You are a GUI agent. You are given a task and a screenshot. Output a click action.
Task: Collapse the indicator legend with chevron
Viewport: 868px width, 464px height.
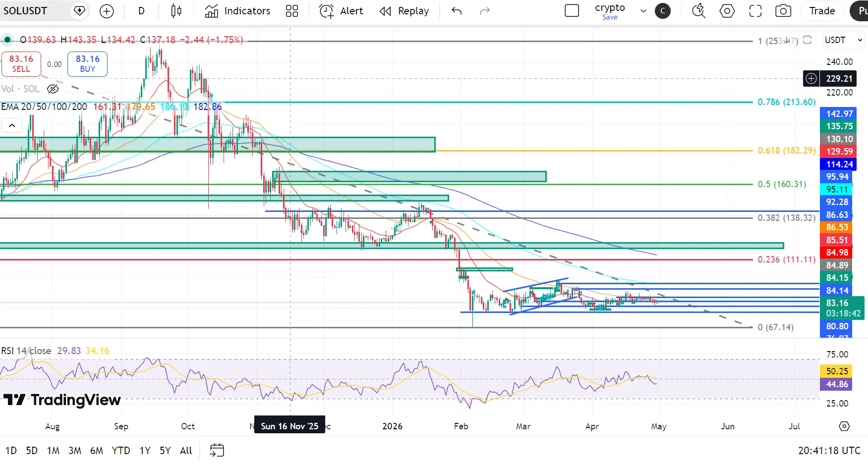pos(12,126)
